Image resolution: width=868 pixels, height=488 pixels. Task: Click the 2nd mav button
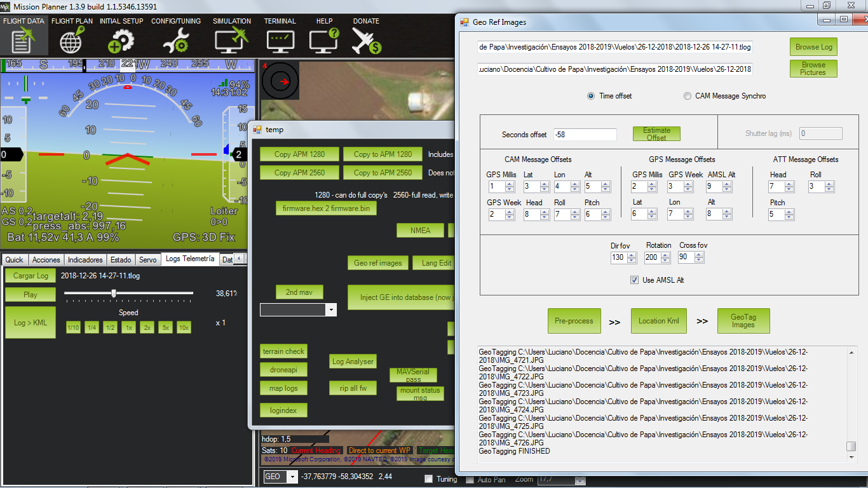pyautogui.click(x=299, y=292)
